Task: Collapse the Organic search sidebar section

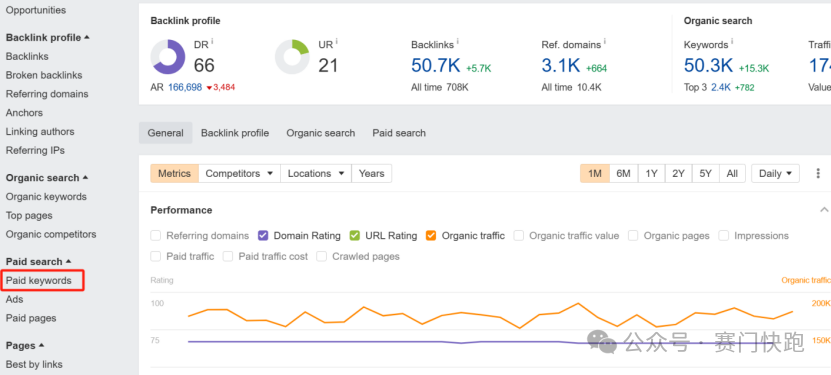Action: (x=47, y=177)
